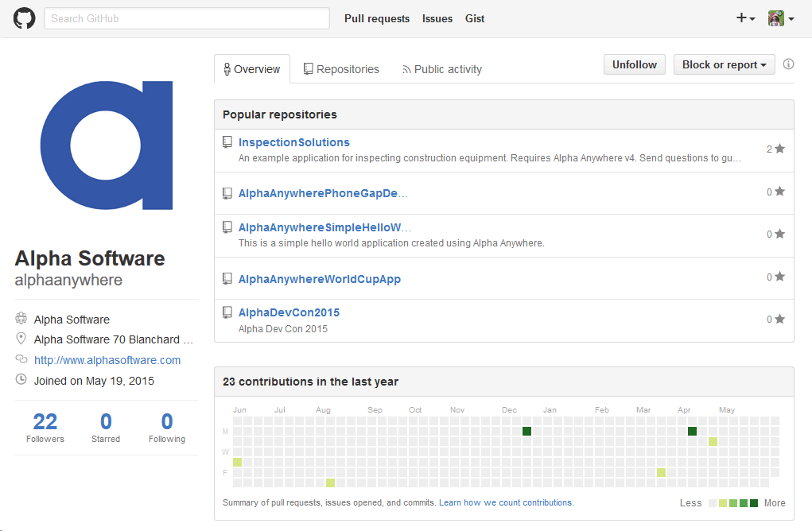812x531 pixels.
Task: Open the alphasoftware.com website link
Action: 107,360
